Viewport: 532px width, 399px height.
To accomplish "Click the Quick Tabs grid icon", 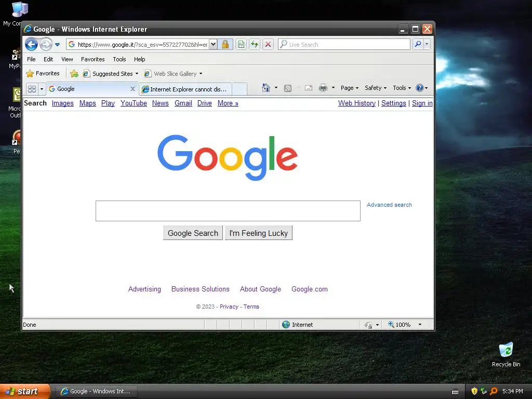I will click(x=32, y=89).
